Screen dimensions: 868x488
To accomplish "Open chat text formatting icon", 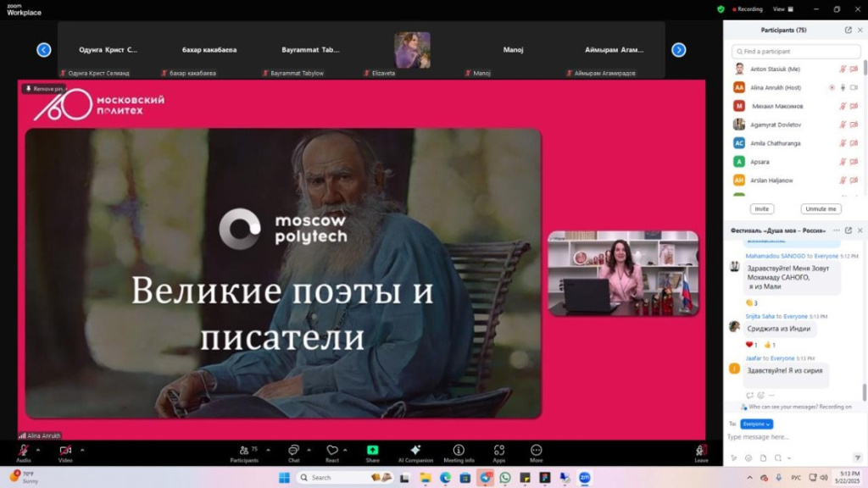I will pos(734,458).
